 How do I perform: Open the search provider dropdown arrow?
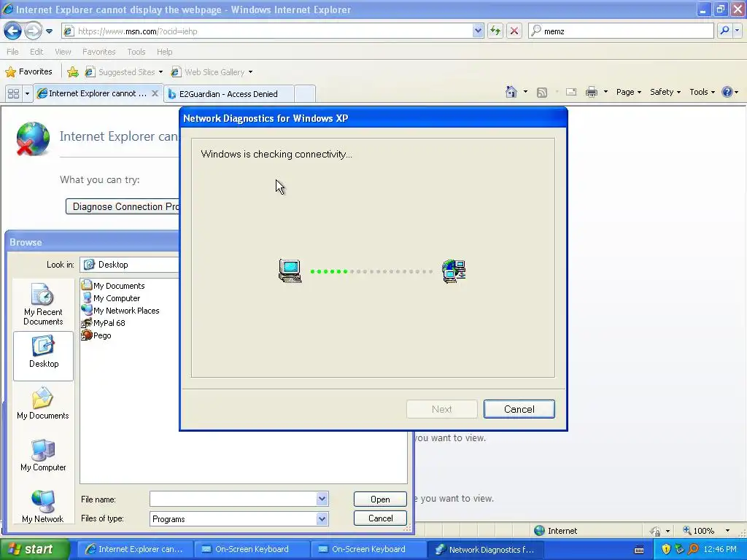point(738,31)
